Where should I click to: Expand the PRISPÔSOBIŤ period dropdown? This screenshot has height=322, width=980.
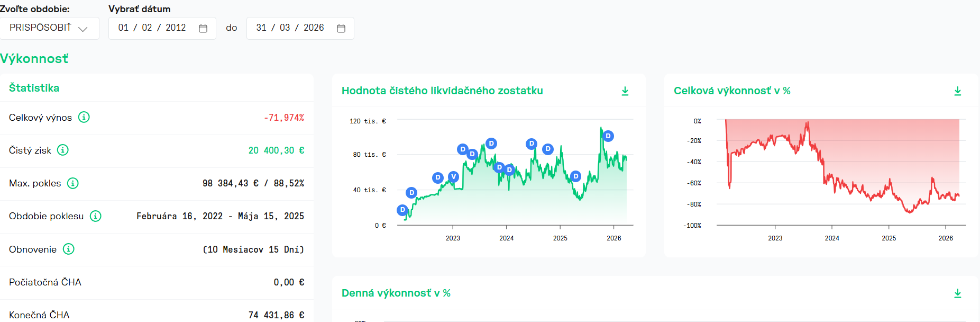tap(49, 28)
